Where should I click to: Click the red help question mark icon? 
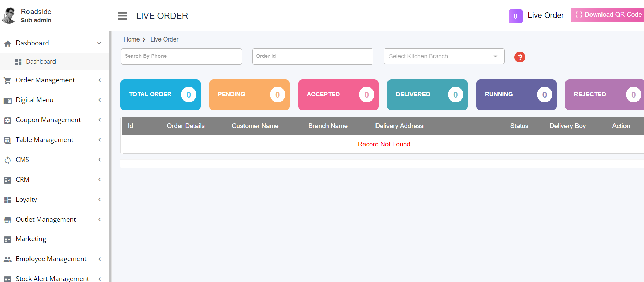(520, 57)
